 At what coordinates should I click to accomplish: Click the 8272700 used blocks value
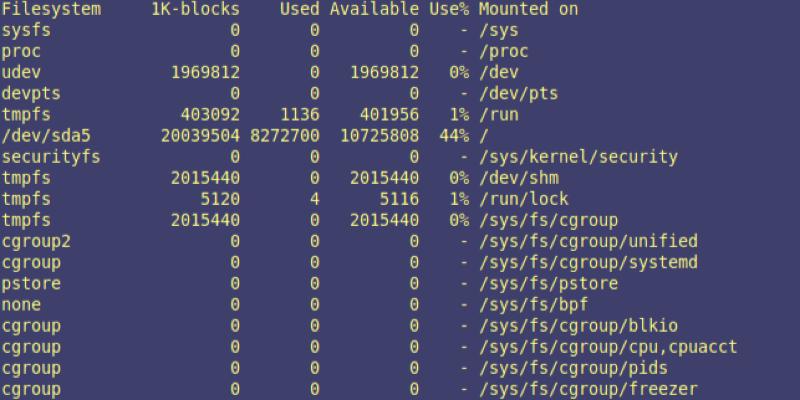click(x=284, y=135)
